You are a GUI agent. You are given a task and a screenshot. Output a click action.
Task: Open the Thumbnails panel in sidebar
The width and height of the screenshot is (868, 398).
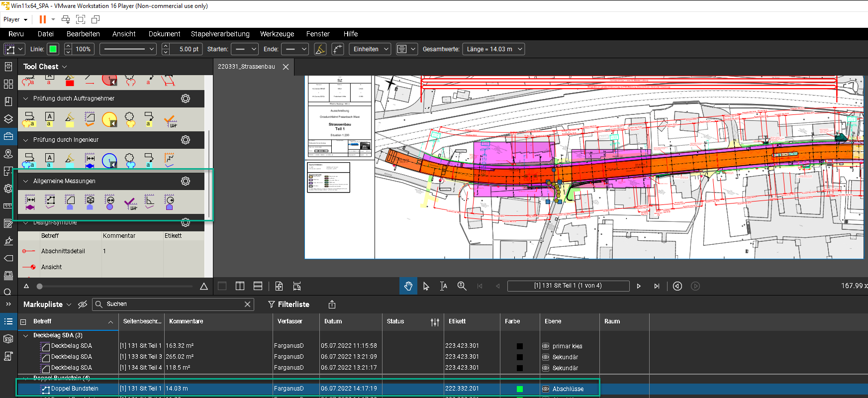click(x=8, y=84)
